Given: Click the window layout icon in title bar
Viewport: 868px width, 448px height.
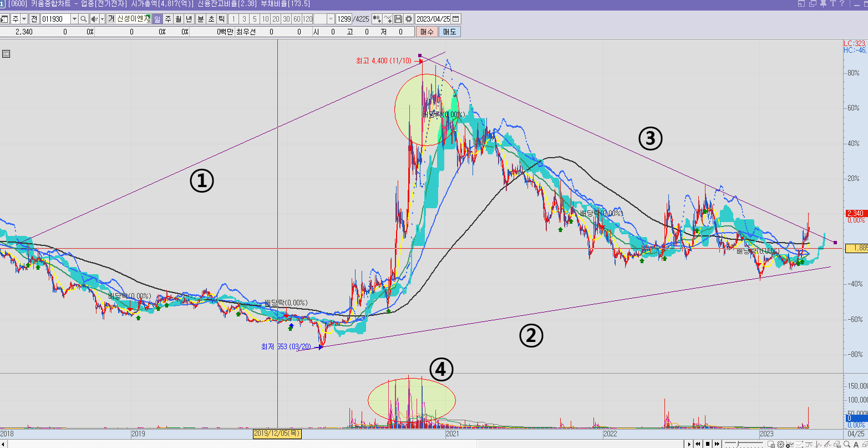Looking at the screenshot, I should 801,4.
